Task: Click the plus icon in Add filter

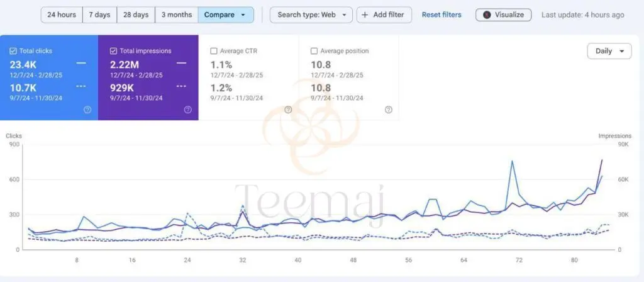Action: [x=365, y=14]
